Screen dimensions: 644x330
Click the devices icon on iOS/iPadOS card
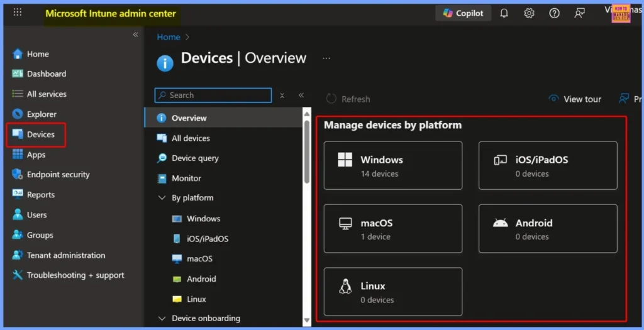[500, 160]
